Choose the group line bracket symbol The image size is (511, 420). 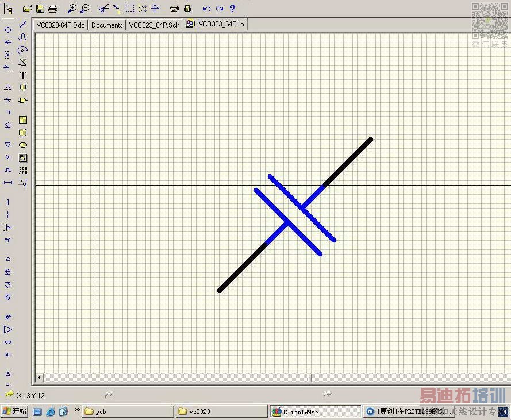[x=8, y=202]
